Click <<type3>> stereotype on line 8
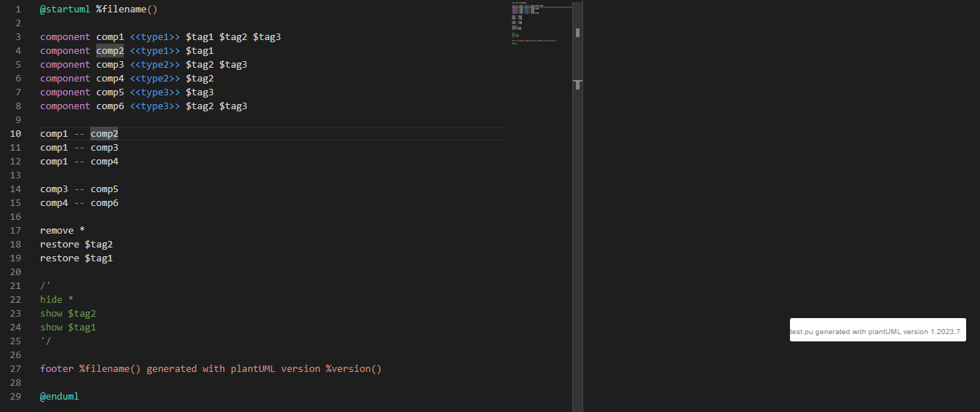980x412 pixels. point(155,106)
